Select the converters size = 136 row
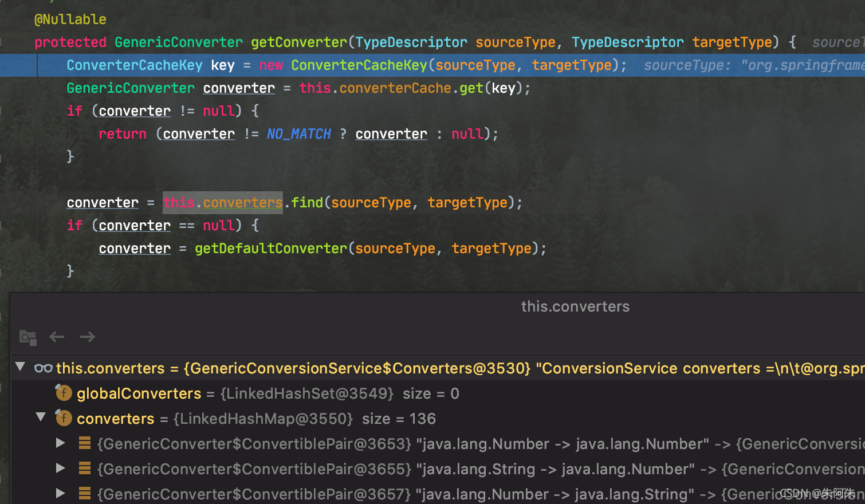 pos(438,419)
